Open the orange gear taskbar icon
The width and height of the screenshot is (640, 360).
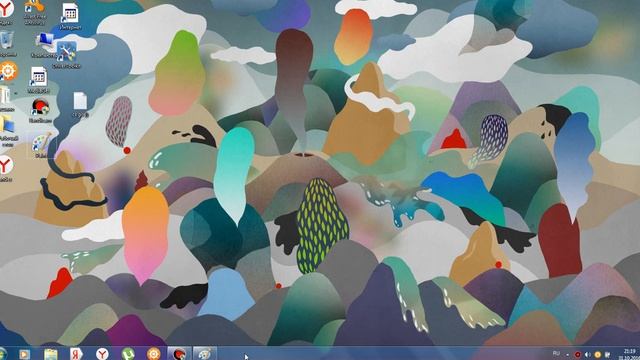pos(153,354)
